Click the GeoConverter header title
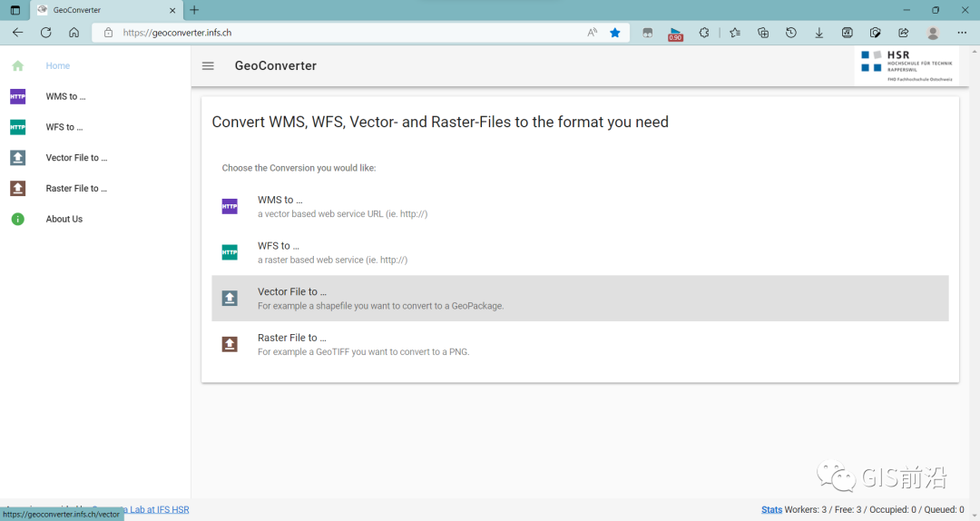The width and height of the screenshot is (980, 521). 276,65
